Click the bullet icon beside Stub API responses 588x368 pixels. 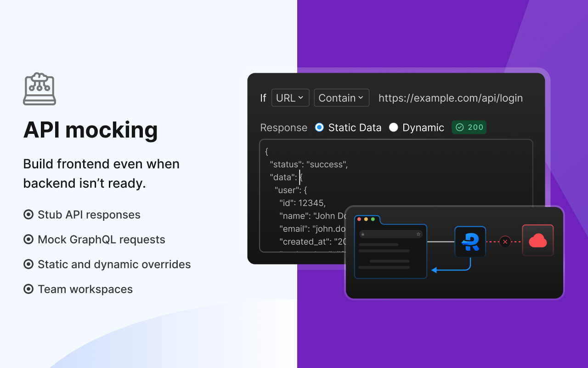[28, 214]
